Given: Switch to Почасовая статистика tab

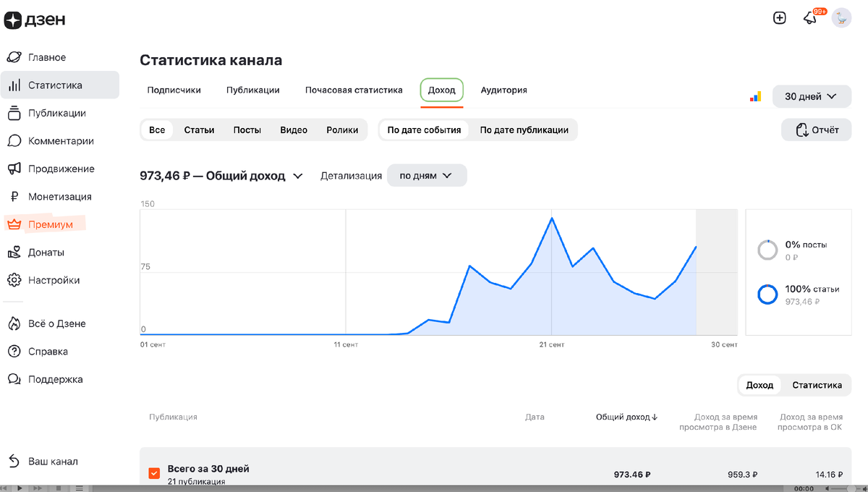Looking at the screenshot, I should click(x=354, y=90).
